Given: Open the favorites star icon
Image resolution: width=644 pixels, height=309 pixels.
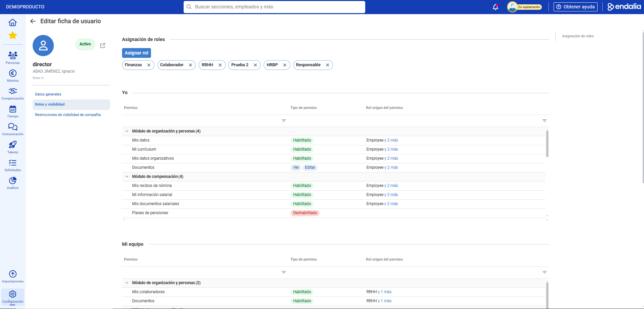Looking at the screenshot, I should coord(12,35).
